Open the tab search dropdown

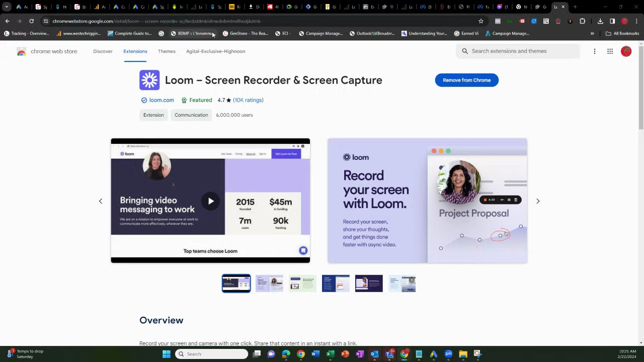tap(7, 7)
